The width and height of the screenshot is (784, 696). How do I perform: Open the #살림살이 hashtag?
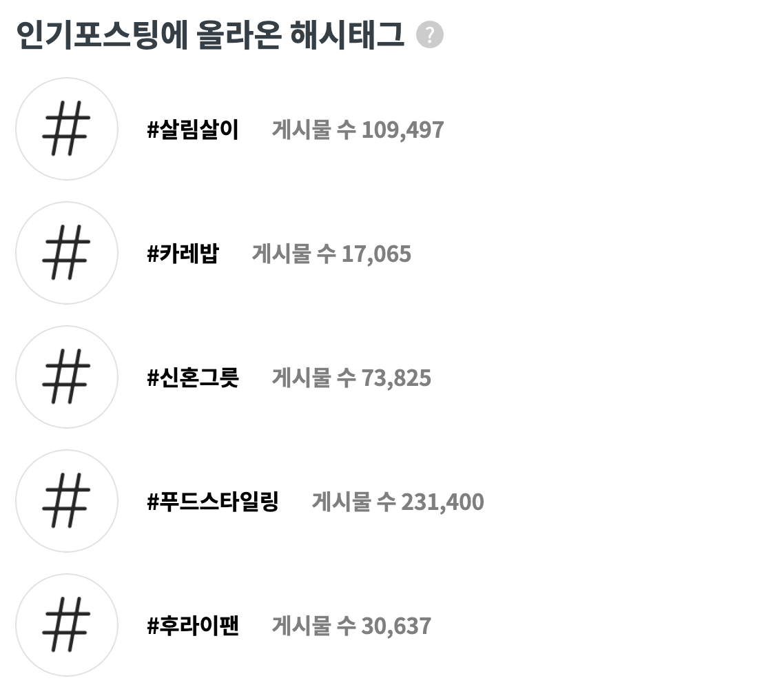click(x=193, y=130)
